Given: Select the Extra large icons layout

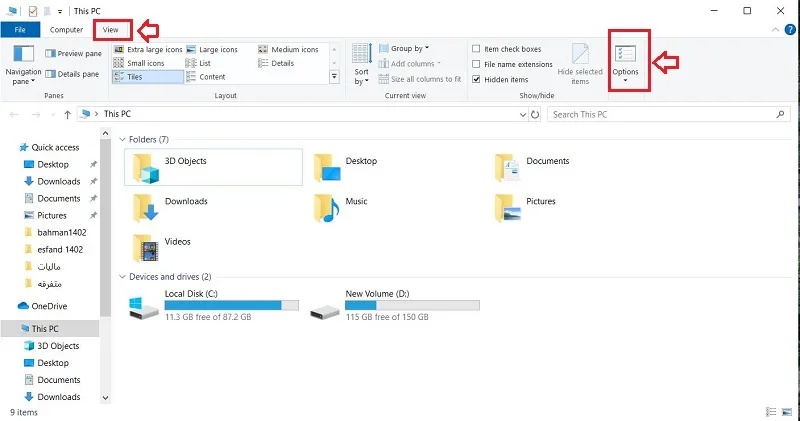Looking at the screenshot, I should click(147, 49).
